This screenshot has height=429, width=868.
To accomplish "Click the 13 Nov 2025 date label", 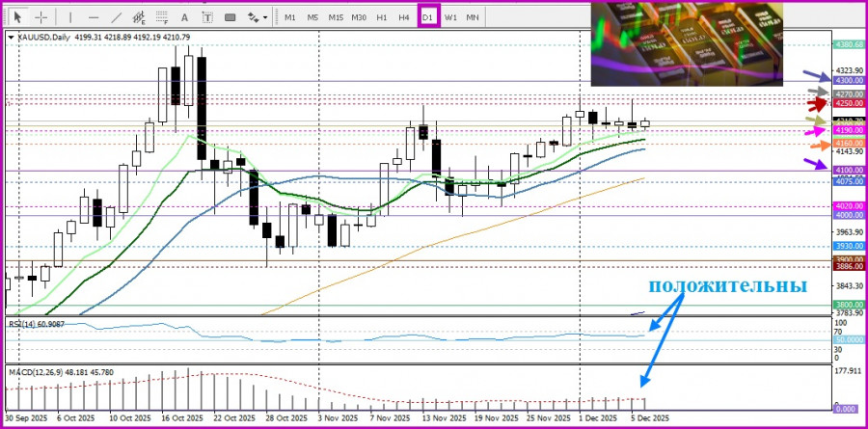I will click(444, 418).
